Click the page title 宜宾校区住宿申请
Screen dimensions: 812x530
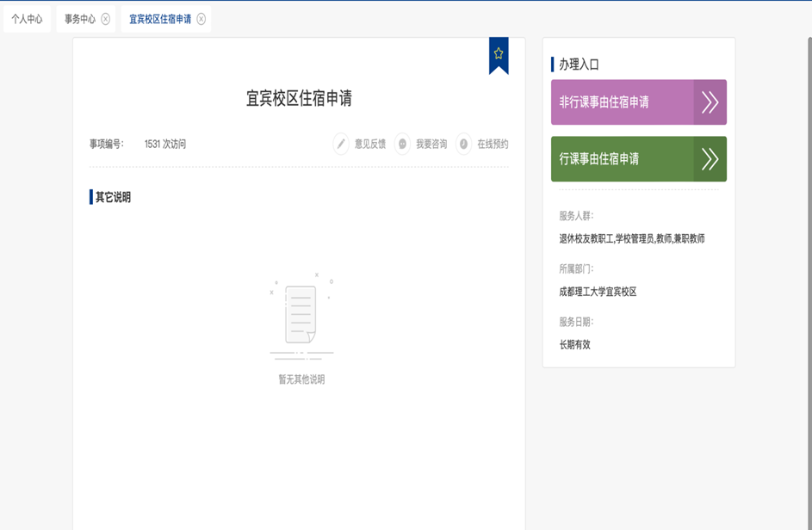click(x=300, y=98)
